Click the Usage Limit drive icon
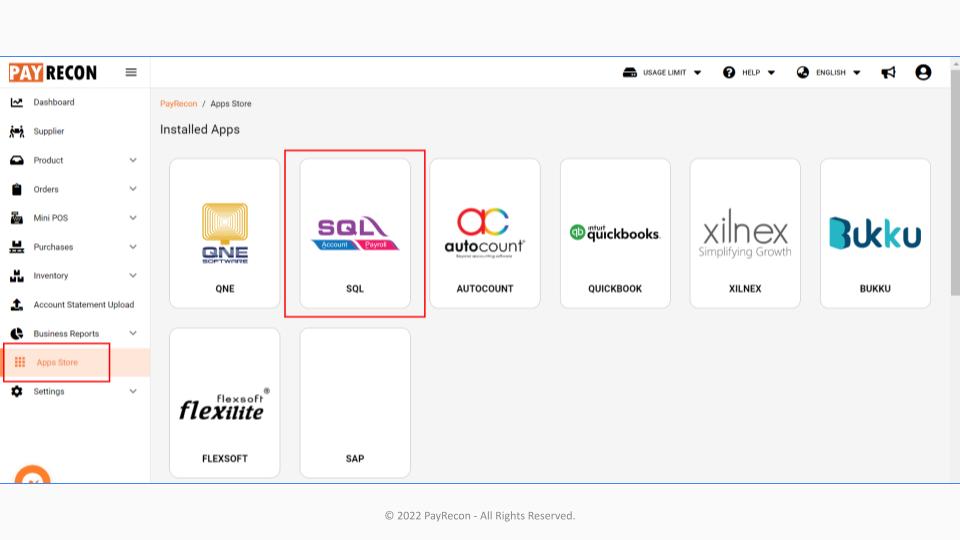This screenshot has width=960, height=540. pyautogui.click(x=629, y=72)
